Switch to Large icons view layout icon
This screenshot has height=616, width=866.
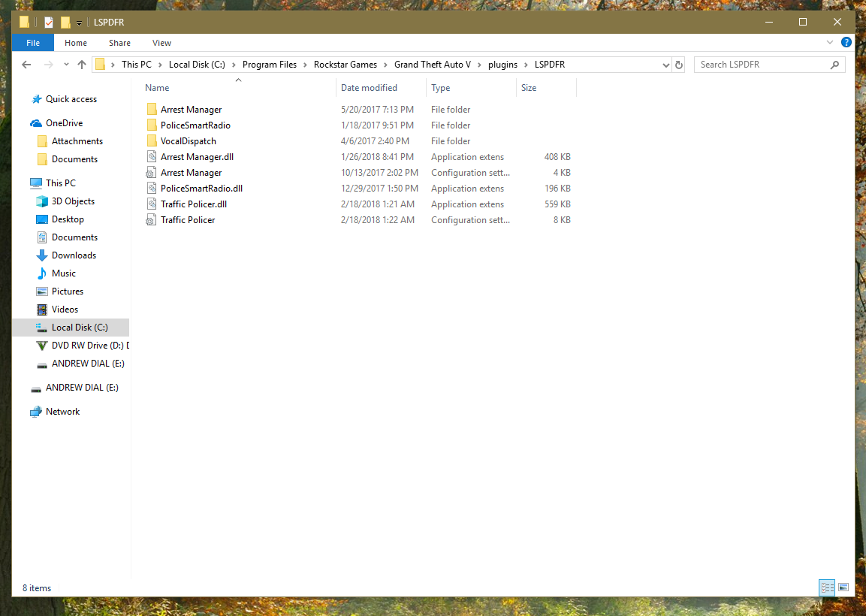click(843, 587)
